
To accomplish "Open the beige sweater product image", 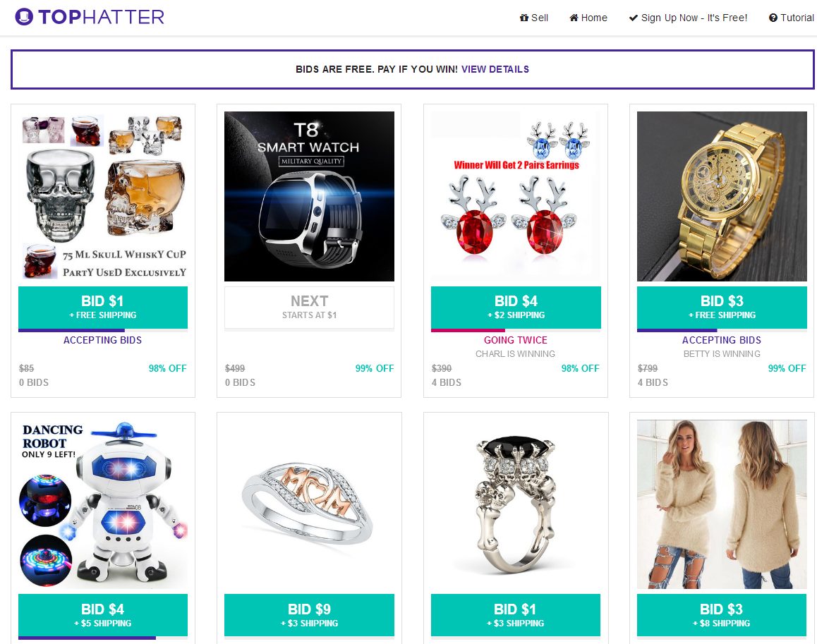I will [x=722, y=504].
